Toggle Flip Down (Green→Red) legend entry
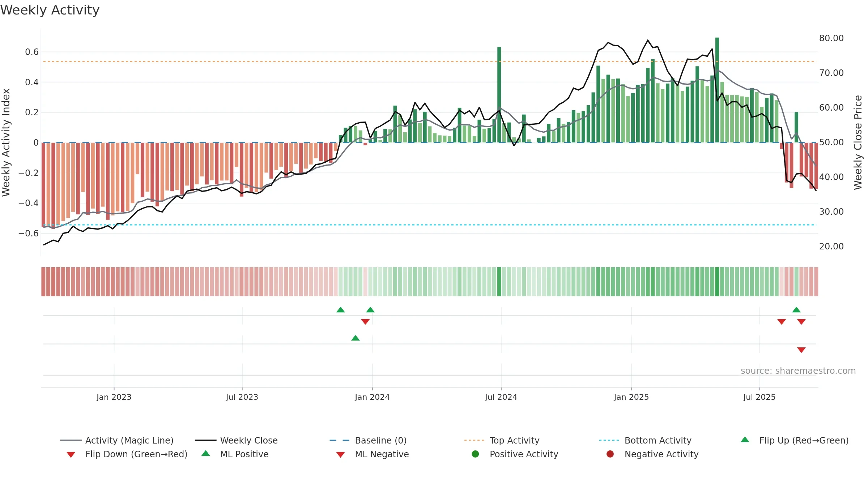Image resolution: width=868 pixels, height=488 pixels. point(127,454)
